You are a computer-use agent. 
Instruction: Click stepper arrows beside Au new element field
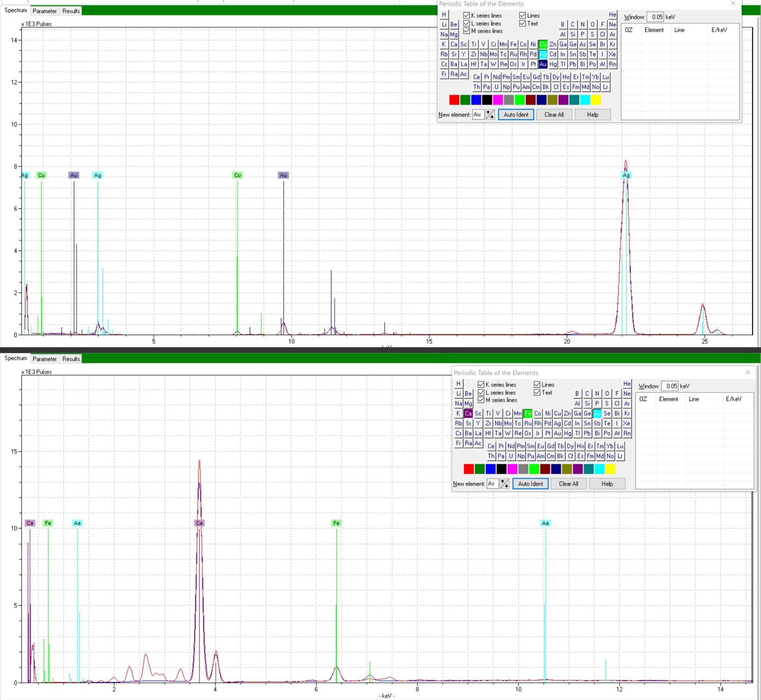click(490, 115)
